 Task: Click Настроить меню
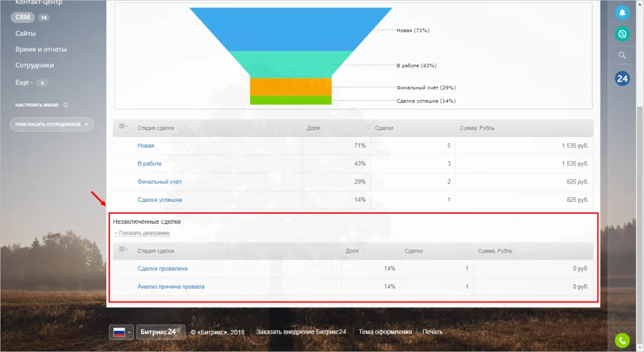37,105
